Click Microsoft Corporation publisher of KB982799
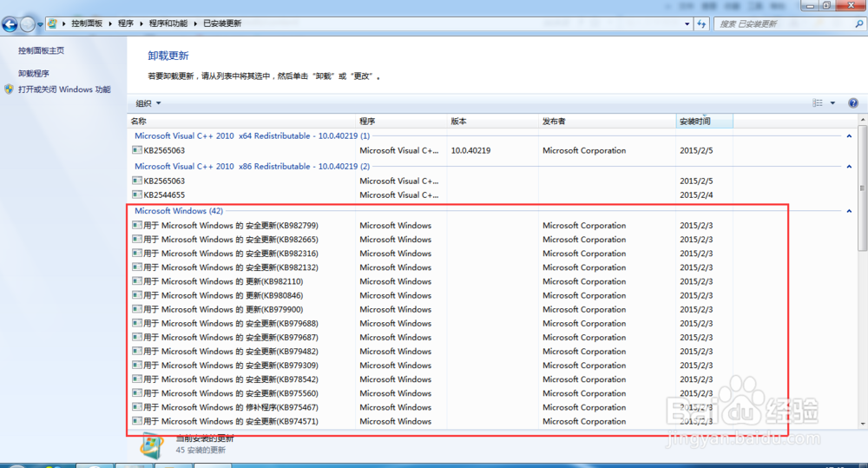Image resolution: width=868 pixels, height=468 pixels. 584,226
